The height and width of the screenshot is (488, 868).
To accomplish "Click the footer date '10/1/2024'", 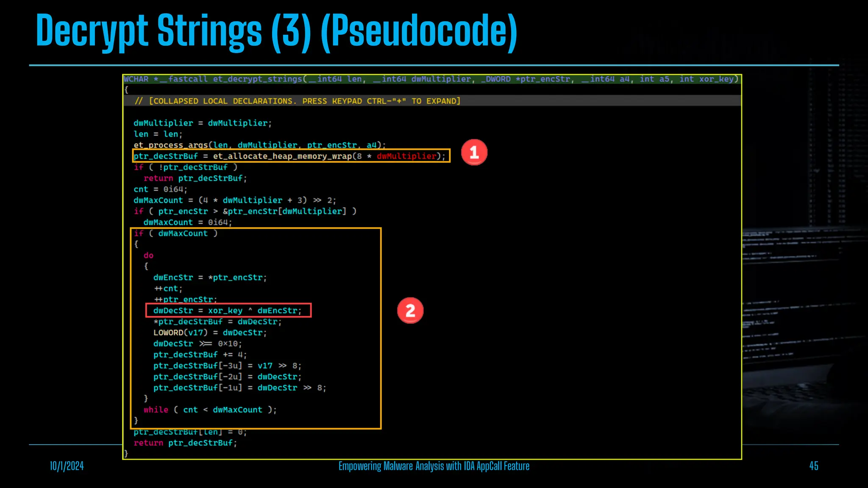I will (67, 466).
